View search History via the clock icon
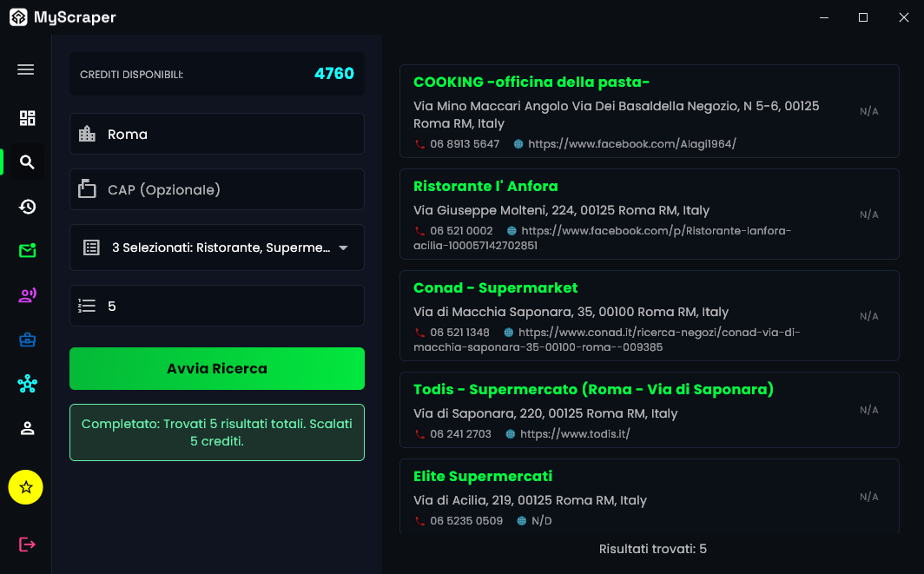This screenshot has height=574, width=924. [25, 207]
